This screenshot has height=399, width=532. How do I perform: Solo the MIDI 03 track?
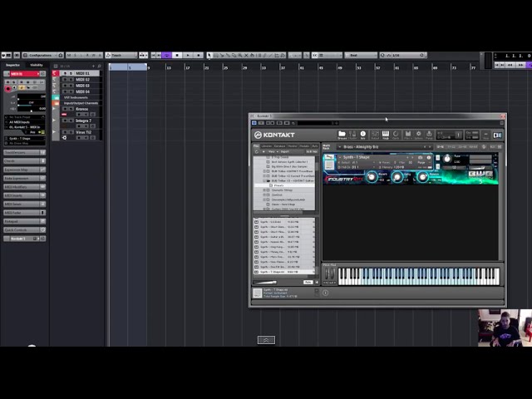pyautogui.click(x=71, y=86)
